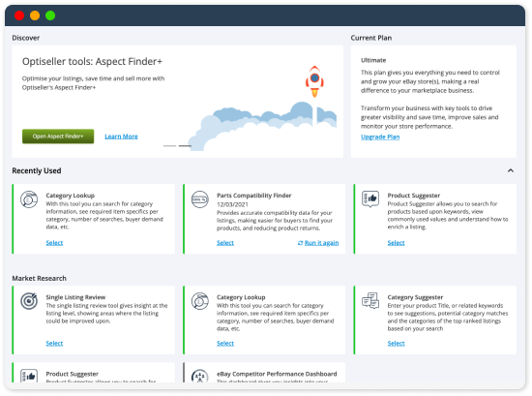The height and width of the screenshot is (396, 532).
Task: Click the Upgrade Plan link
Action: pos(380,137)
